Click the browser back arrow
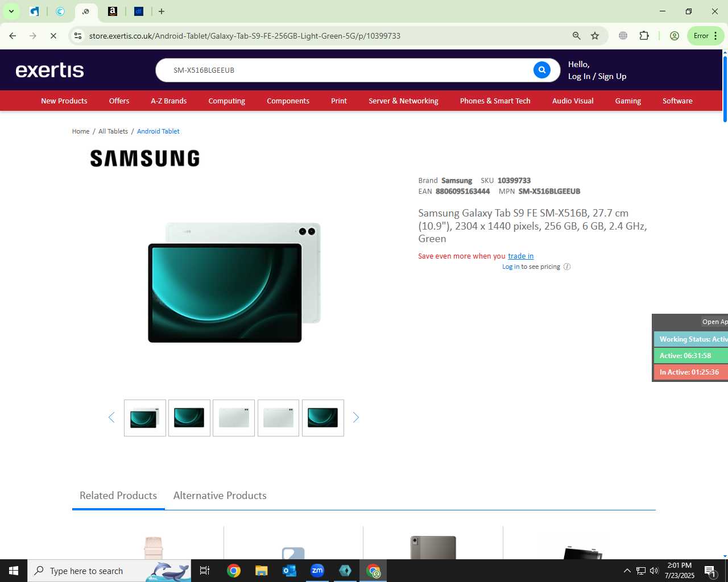The height and width of the screenshot is (582, 728). point(13,36)
